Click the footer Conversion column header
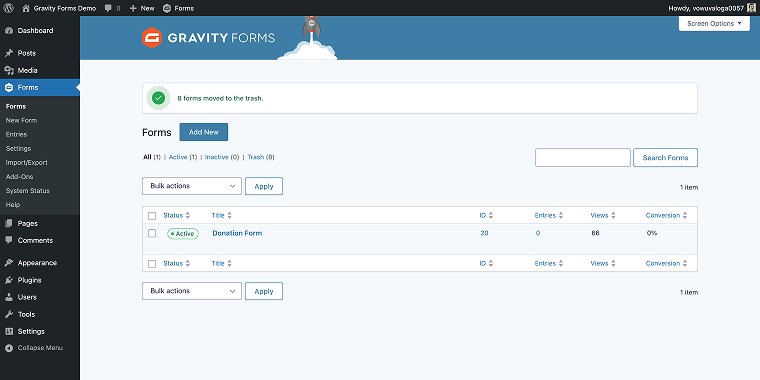Screen dimensions: 760x380 click(663, 264)
